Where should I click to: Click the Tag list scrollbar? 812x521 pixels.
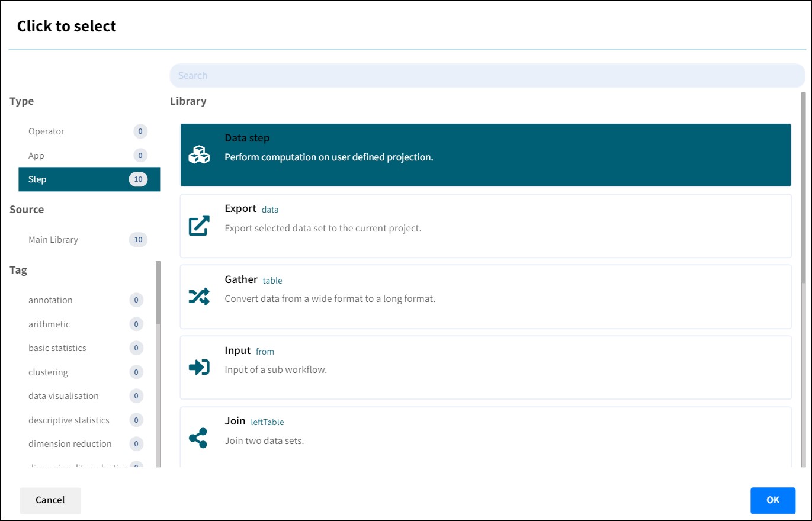click(158, 293)
